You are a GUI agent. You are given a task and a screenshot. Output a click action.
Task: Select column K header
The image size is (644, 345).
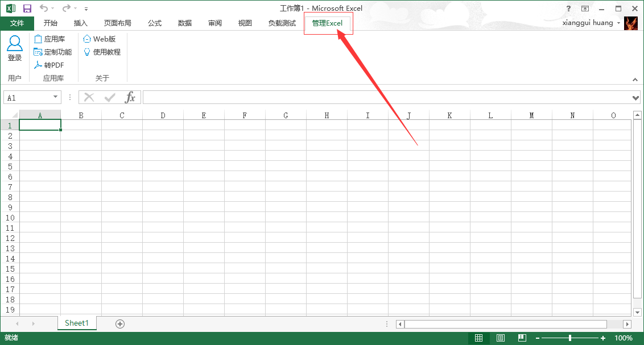click(x=450, y=115)
